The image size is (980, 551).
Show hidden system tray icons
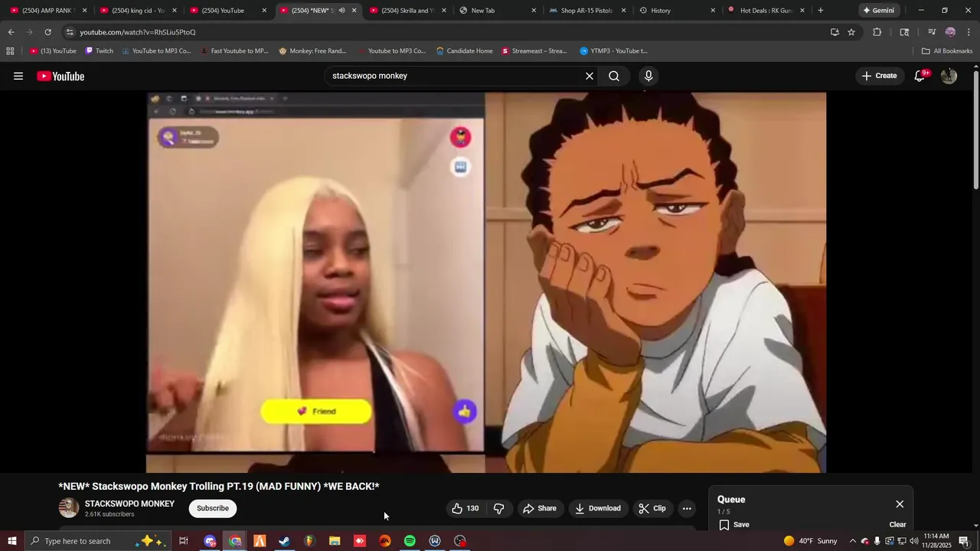[852, 541]
